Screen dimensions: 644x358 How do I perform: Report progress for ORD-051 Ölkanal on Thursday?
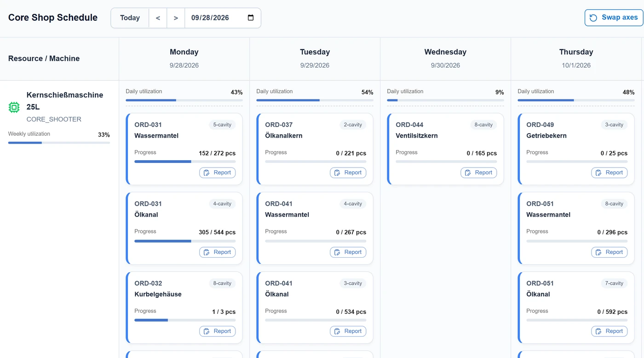609,331
